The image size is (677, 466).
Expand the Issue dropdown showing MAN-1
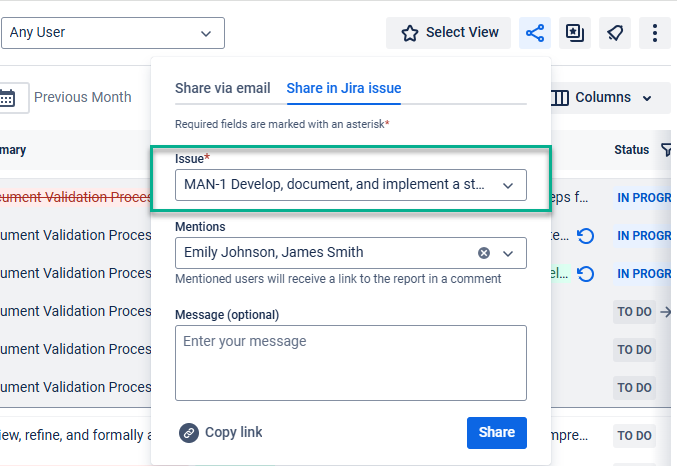[x=508, y=185]
